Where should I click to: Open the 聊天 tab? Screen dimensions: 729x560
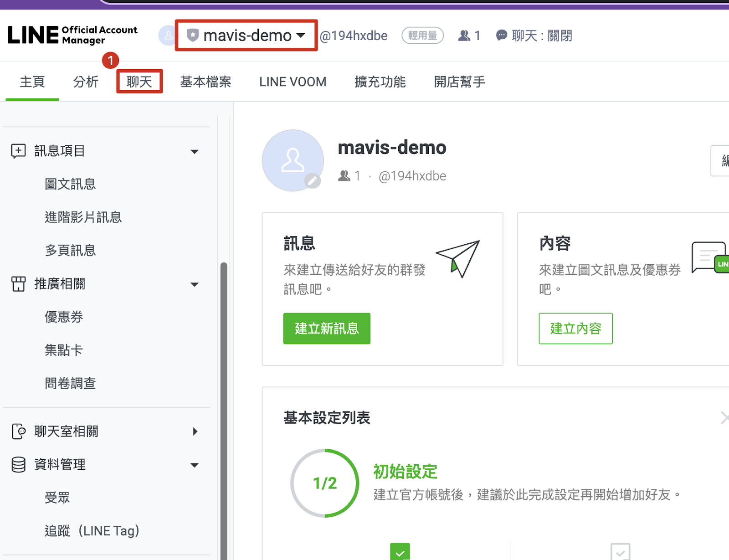coord(139,82)
